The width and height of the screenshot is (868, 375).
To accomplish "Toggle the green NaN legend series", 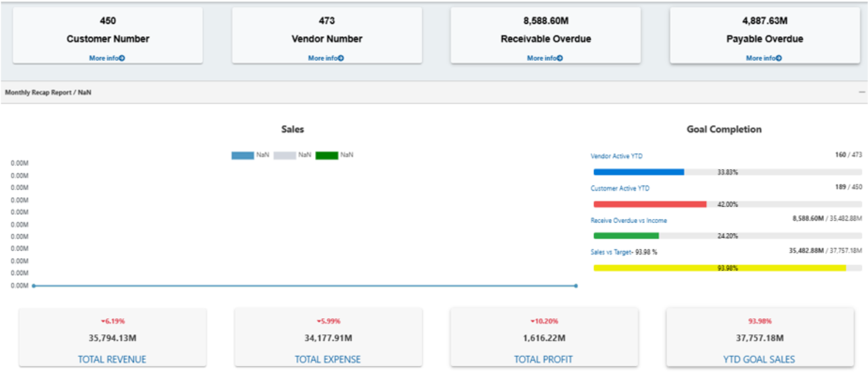I will (326, 155).
